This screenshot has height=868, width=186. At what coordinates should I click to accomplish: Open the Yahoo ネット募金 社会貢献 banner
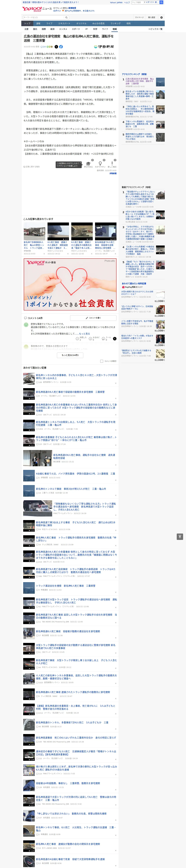[x=70, y=284]
